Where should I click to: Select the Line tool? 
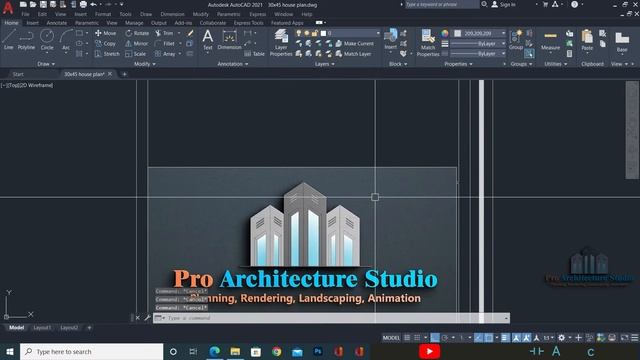click(x=9, y=39)
